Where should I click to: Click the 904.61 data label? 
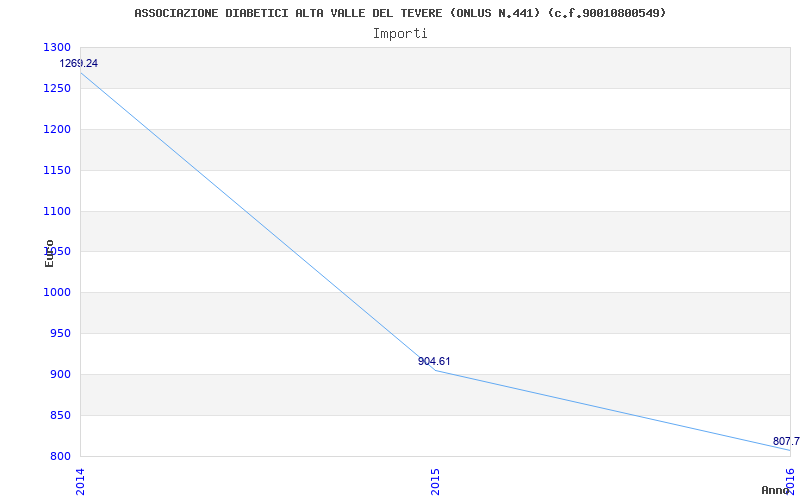coord(434,361)
